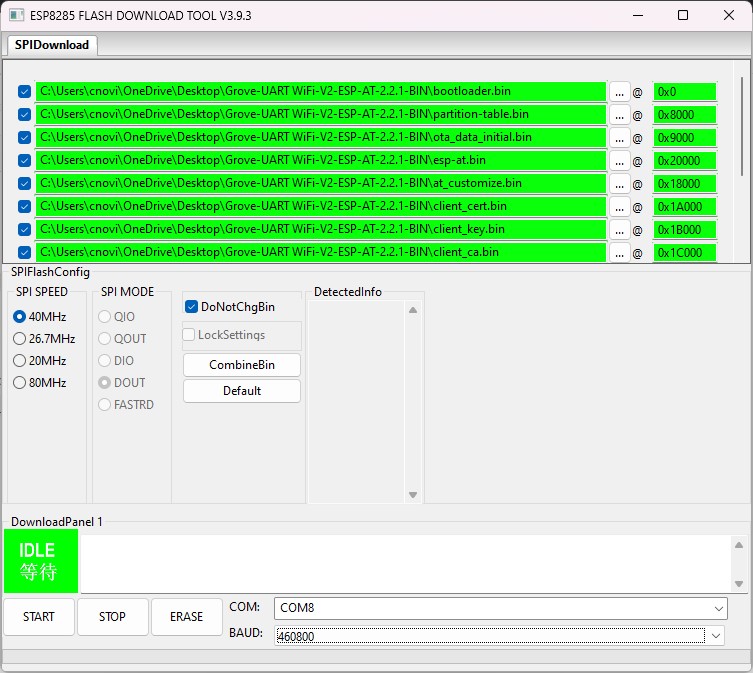This screenshot has width=753, height=673.
Task: Click the esp-at.bin file path field
Action: [321, 160]
